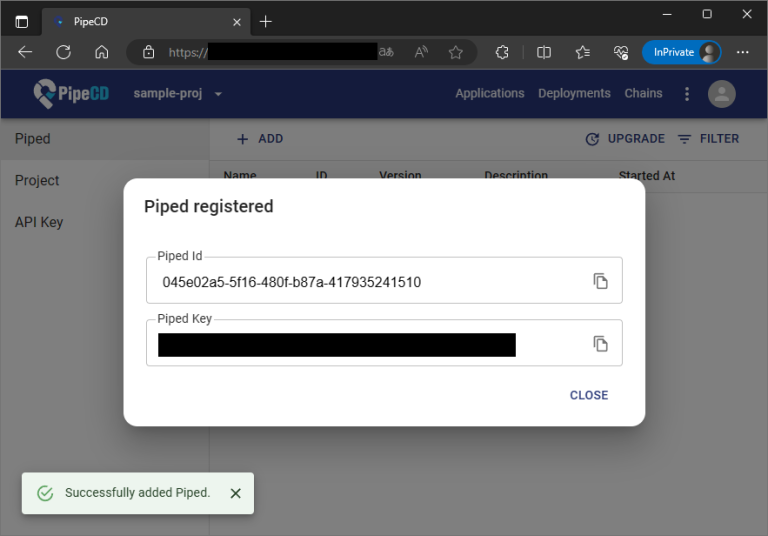Go to browser home page

(x=101, y=52)
